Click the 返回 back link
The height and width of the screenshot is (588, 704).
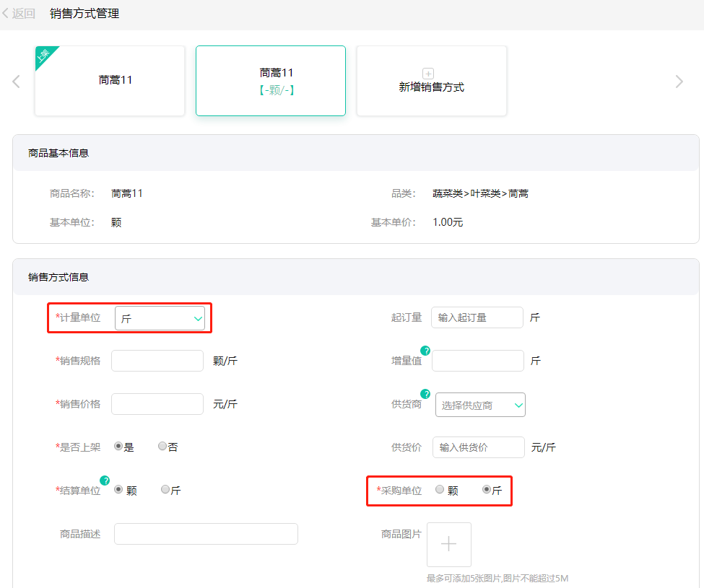[18, 12]
